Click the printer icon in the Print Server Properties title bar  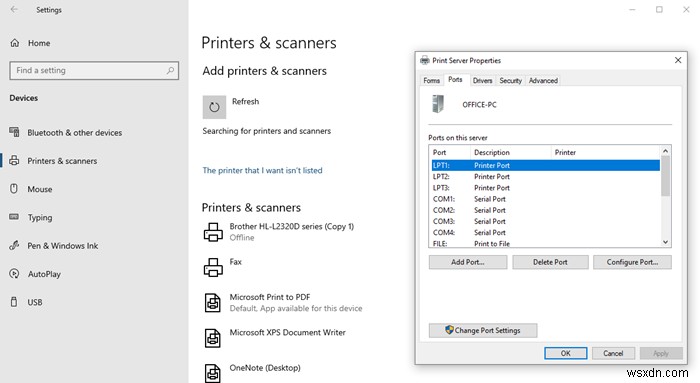(x=425, y=60)
